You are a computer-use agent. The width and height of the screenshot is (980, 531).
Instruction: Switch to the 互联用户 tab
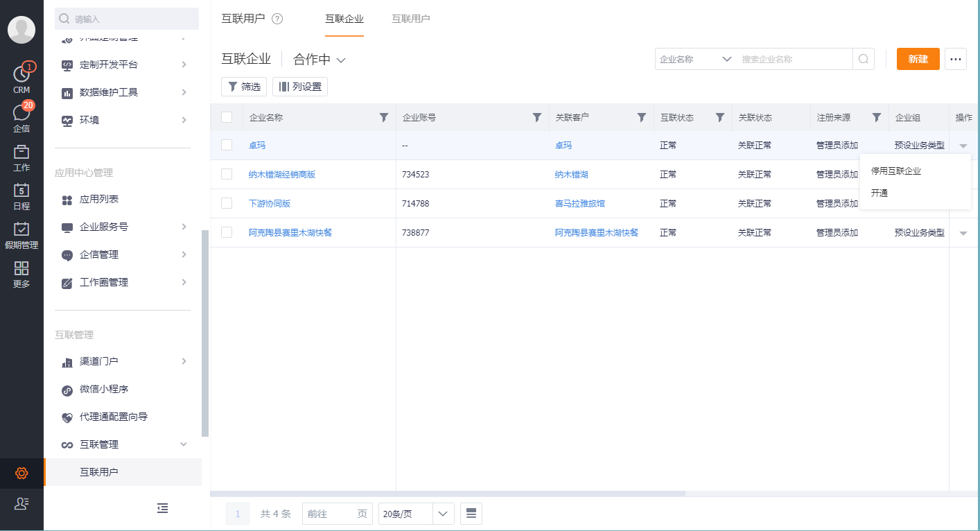[411, 19]
